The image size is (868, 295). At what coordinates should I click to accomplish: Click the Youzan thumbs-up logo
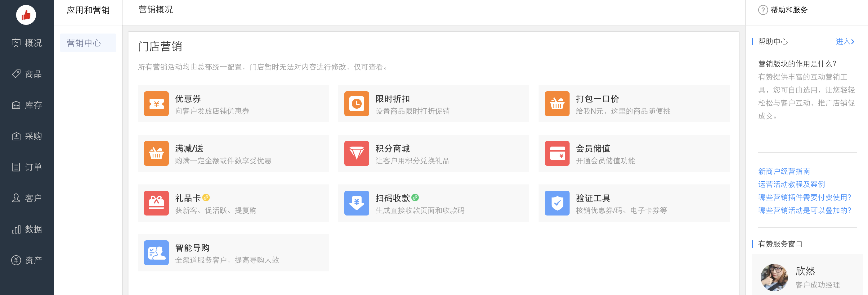pyautogui.click(x=26, y=15)
